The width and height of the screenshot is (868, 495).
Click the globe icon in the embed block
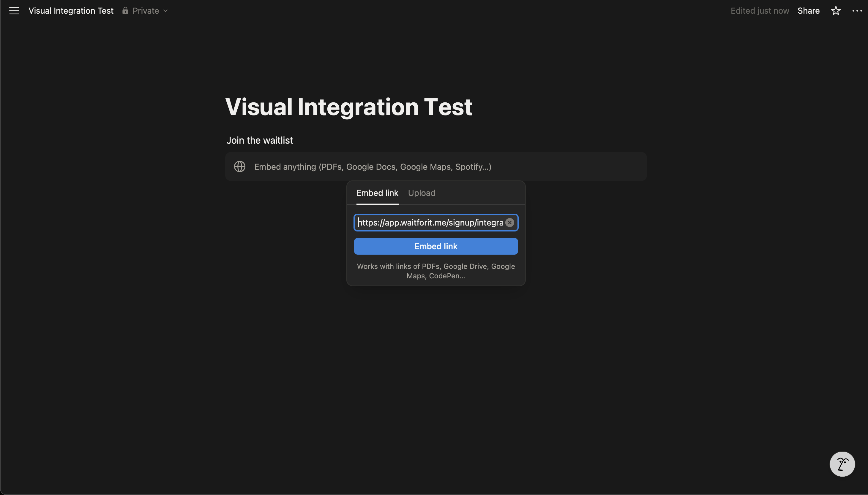(239, 166)
